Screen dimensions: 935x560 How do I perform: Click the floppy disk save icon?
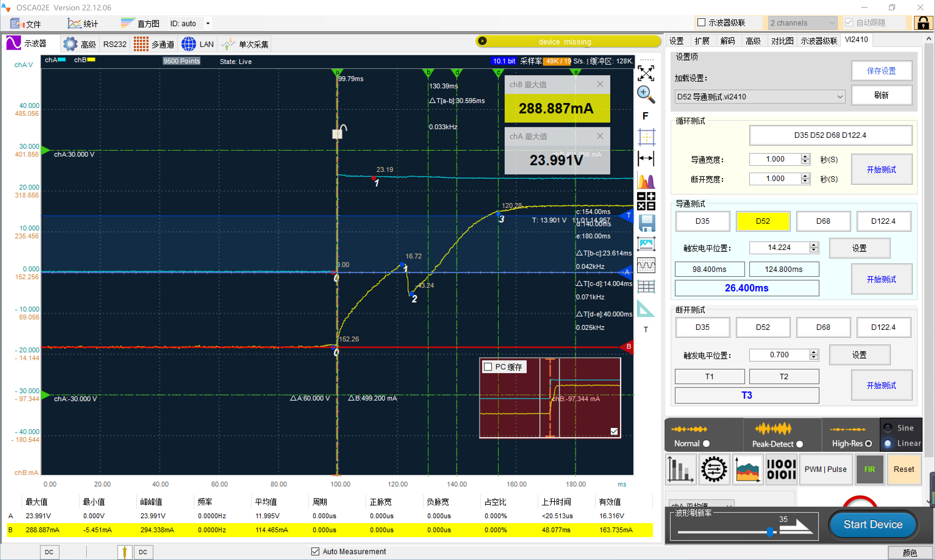pos(647,223)
